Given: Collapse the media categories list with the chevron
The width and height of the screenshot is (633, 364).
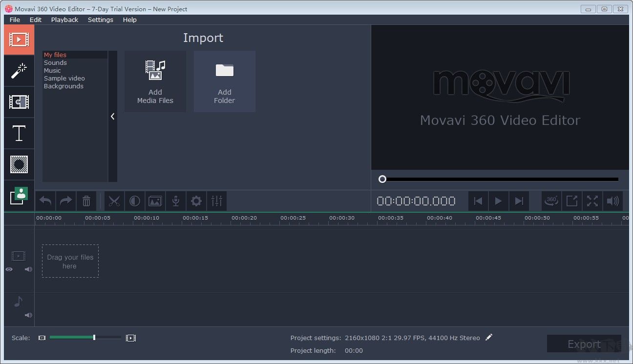Looking at the screenshot, I should (x=113, y=116).
